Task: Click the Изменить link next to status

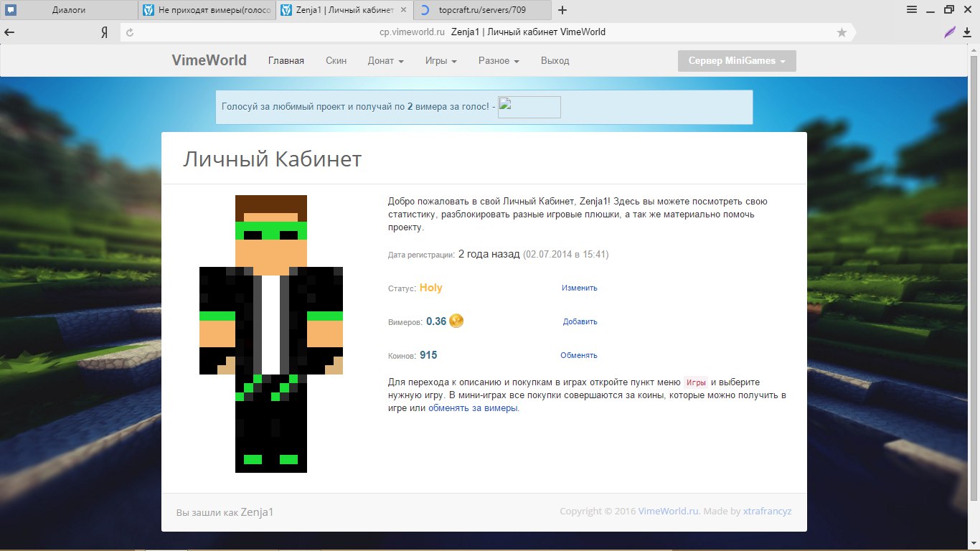Action: pos(579,288)
